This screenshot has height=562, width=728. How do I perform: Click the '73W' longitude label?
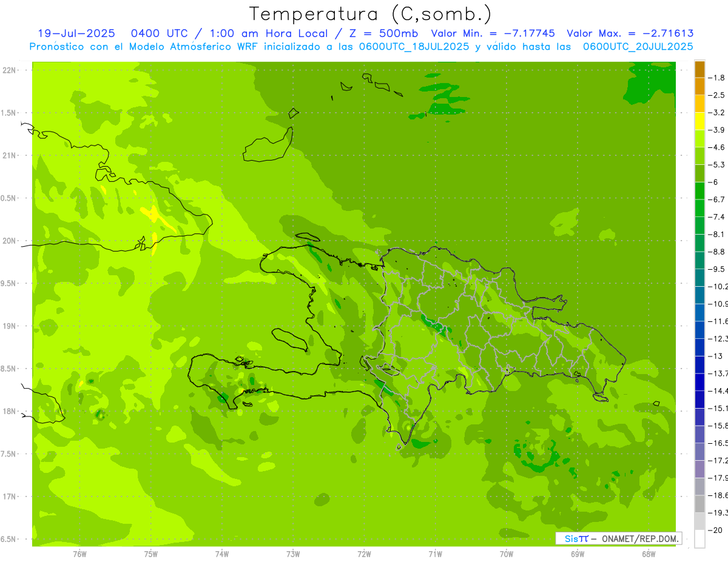coord(293,554)
